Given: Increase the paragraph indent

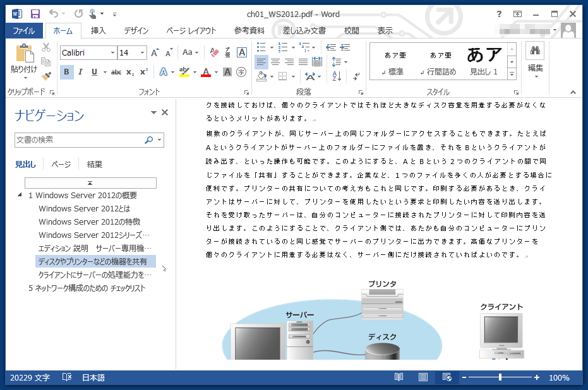Looking at the screenshot, I should (345, 47).
